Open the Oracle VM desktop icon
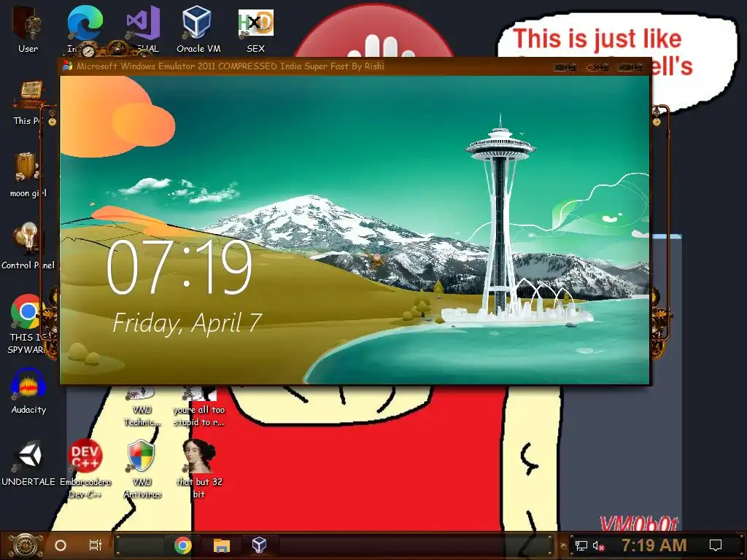Screen dimensions: 747x560 [198, 29]
